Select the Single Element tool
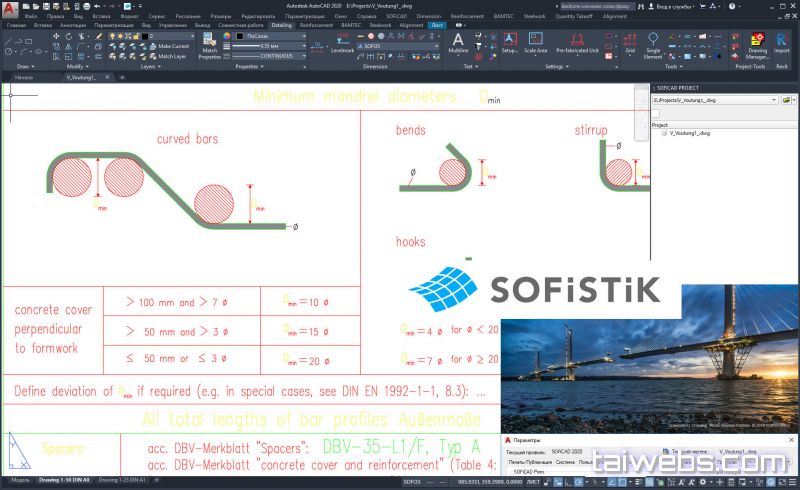Screen dimensions: 800x490 [653, 43]
